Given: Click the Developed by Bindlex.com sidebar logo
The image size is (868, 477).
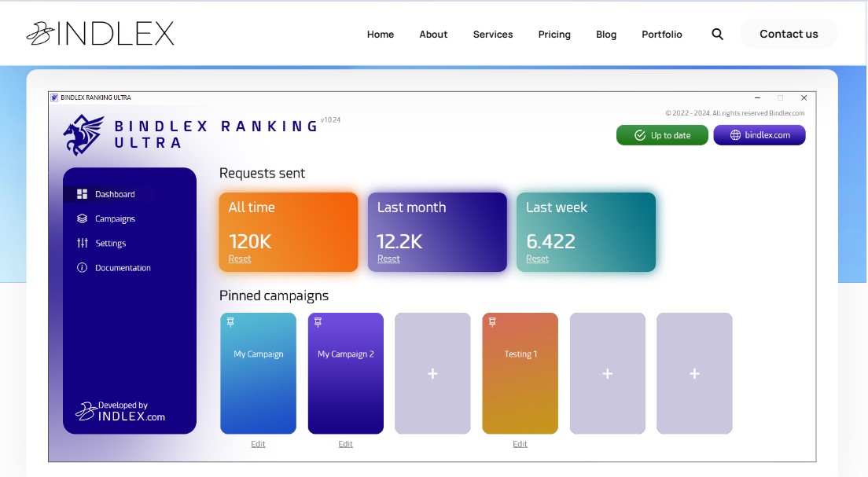Looking at the screenshot, I should pos(120,411).
